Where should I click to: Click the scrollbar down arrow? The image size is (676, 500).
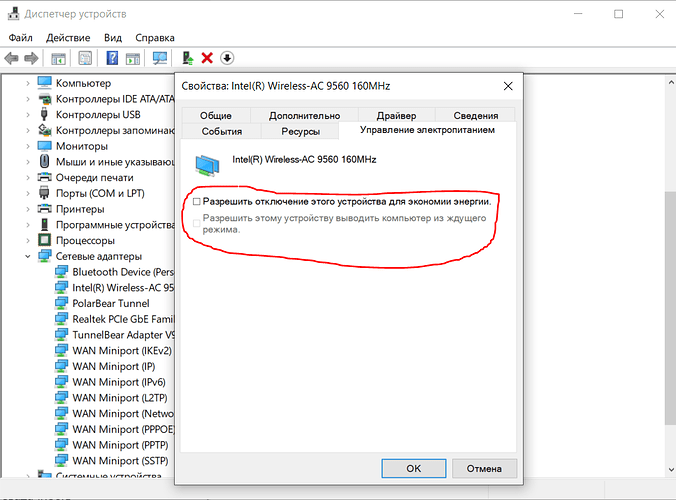tap(670, 469)
